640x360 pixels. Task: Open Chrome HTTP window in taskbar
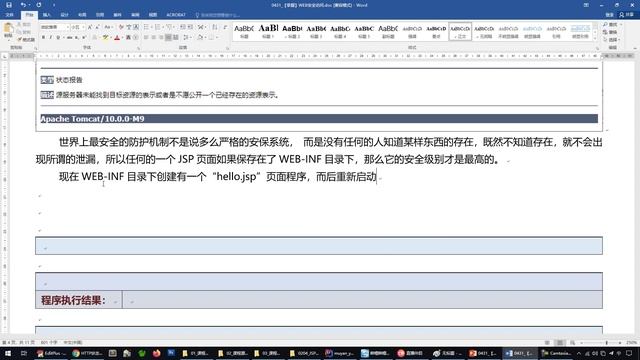click(87, 353)
